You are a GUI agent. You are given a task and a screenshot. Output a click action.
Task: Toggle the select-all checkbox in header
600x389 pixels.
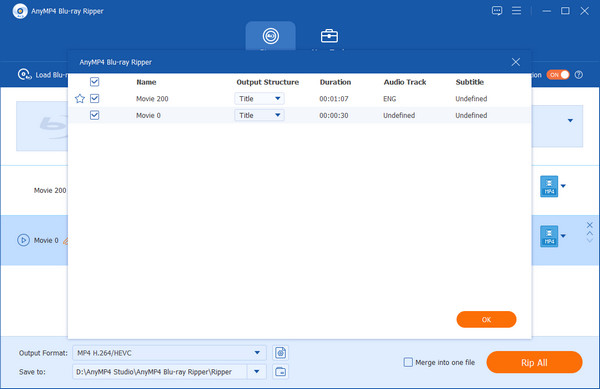(95, 82)
